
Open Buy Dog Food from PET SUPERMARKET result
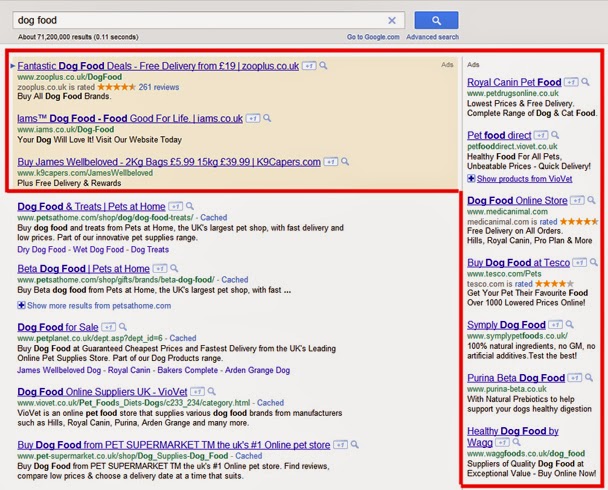[174, 445]
